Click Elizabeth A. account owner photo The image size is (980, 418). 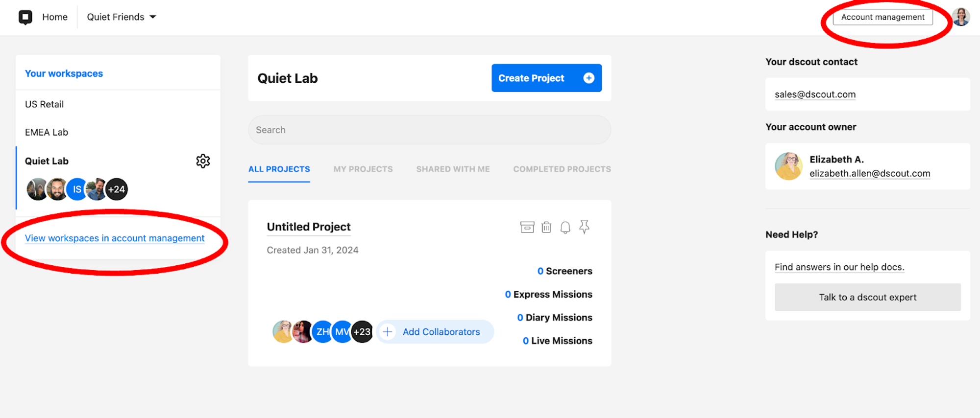pyautogui.click(x=788, y=166)
